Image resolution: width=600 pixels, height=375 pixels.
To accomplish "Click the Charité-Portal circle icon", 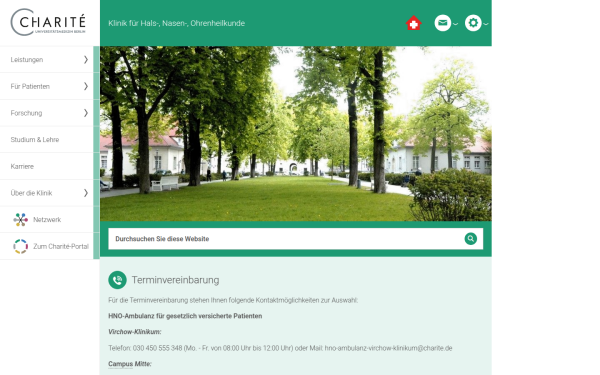I will pos(21,246).
